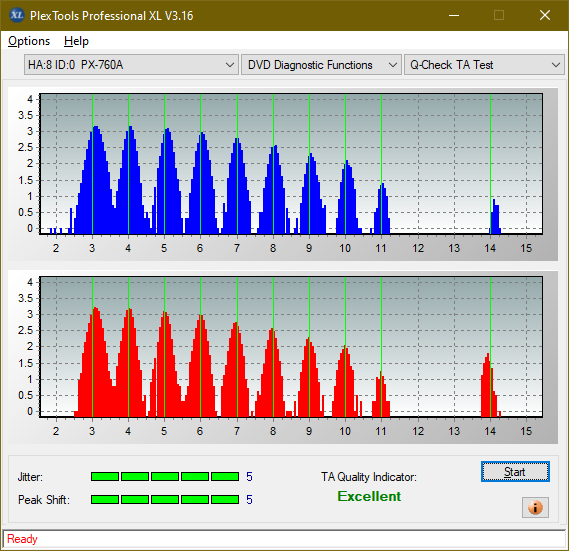Expand the DVD Diagnostic Functions dropdown
Screen dimensions: 569x551
321,65
